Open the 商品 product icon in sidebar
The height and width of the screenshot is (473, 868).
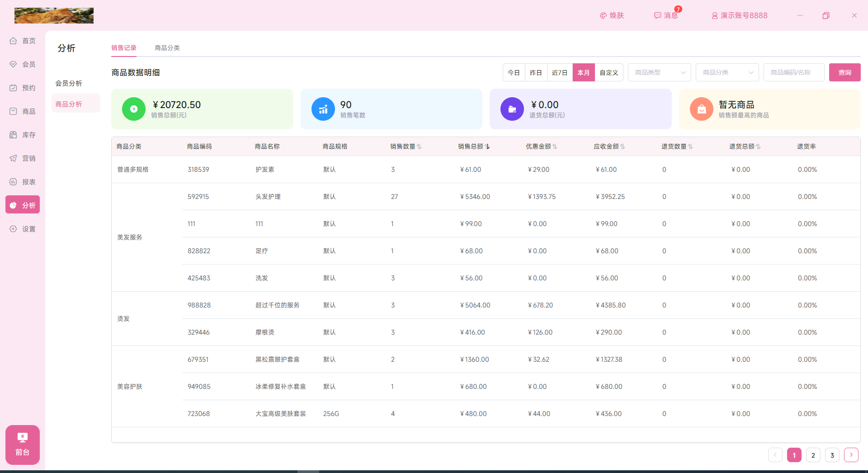click(13, 111)
